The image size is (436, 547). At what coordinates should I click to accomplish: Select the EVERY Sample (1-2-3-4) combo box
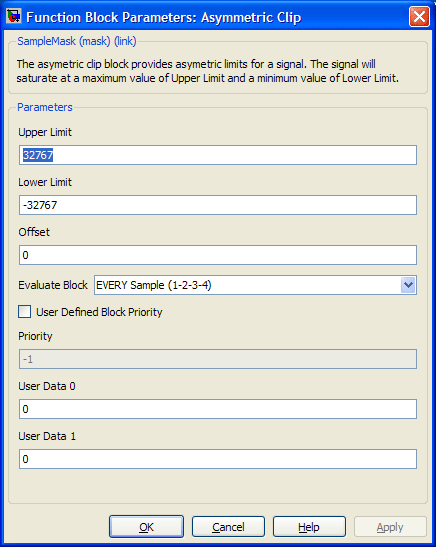(255, 285)
